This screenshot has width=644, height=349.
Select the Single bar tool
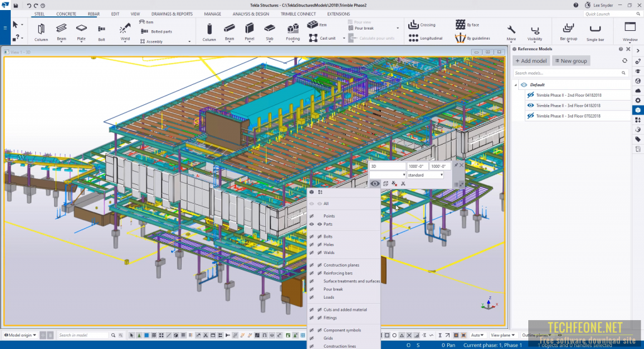pyautogui.click(x=595, y=33)
